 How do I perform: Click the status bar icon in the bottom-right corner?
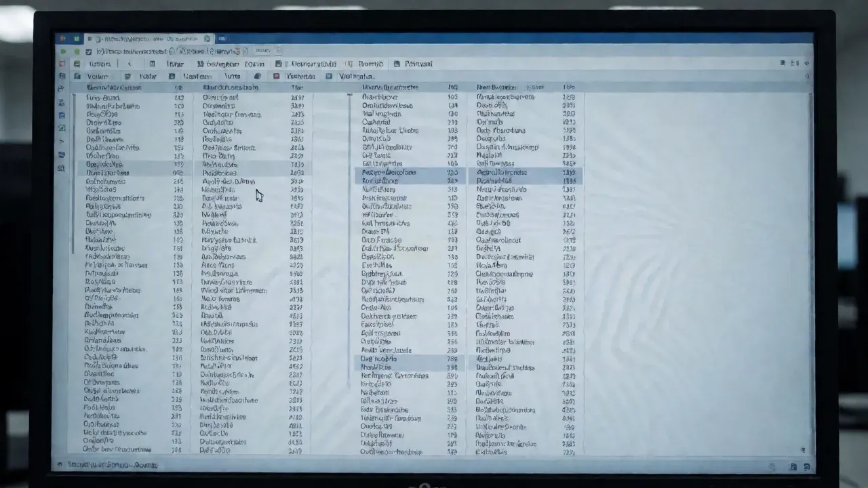click(x=806, y=466)
